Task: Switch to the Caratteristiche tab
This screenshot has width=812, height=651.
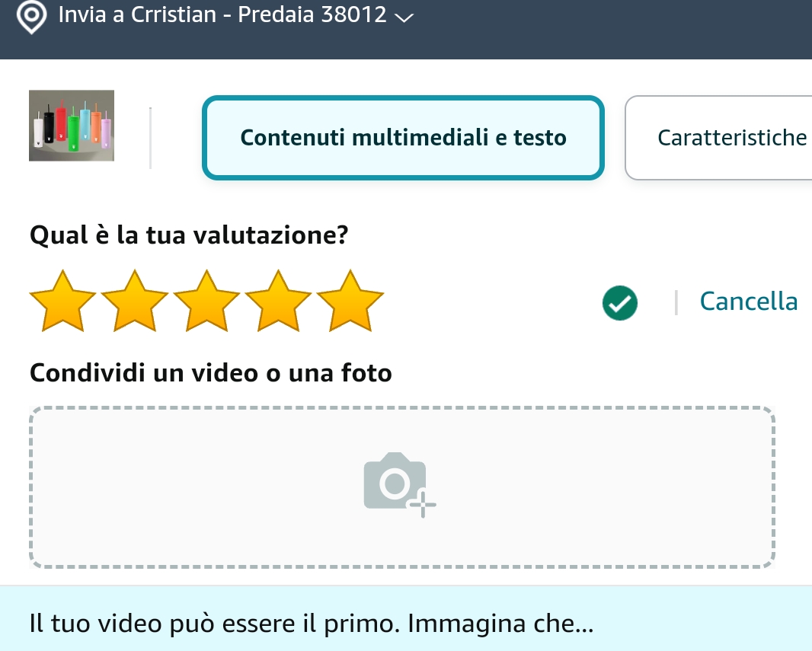Action: pyautogui.click(x=719, y=138)
